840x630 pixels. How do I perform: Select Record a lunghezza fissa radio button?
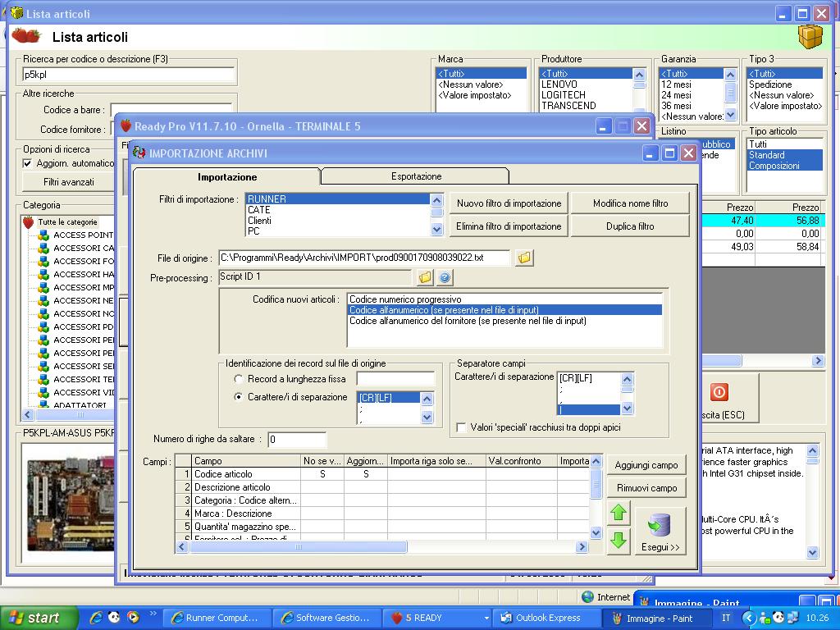click(239, 379)
